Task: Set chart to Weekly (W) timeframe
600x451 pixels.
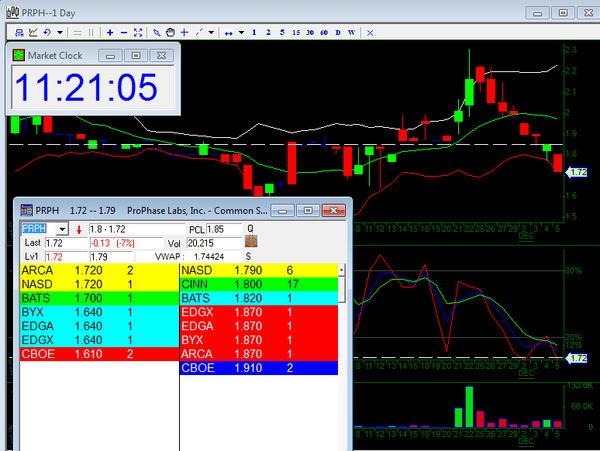Action: click(x=351, y=33)
